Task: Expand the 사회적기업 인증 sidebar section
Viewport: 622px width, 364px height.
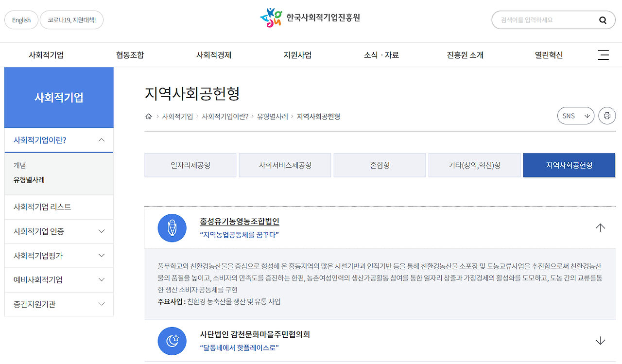Action: coord(59,231)
